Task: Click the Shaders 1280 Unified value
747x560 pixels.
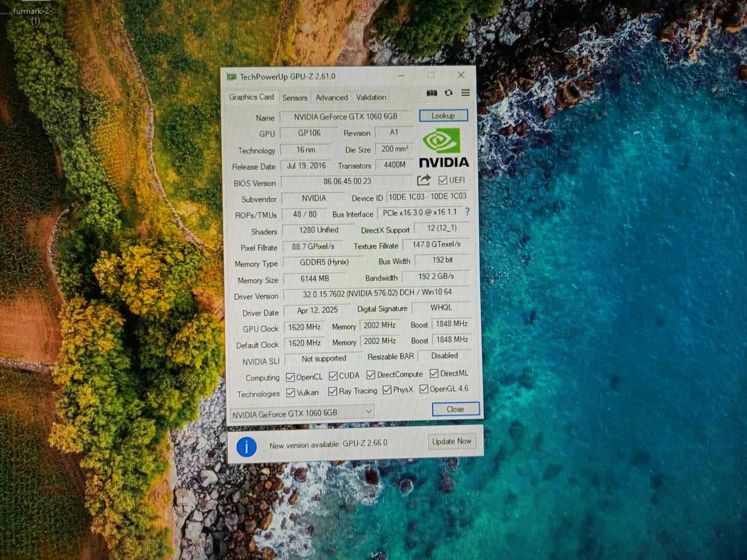Action: coord(318,230)
